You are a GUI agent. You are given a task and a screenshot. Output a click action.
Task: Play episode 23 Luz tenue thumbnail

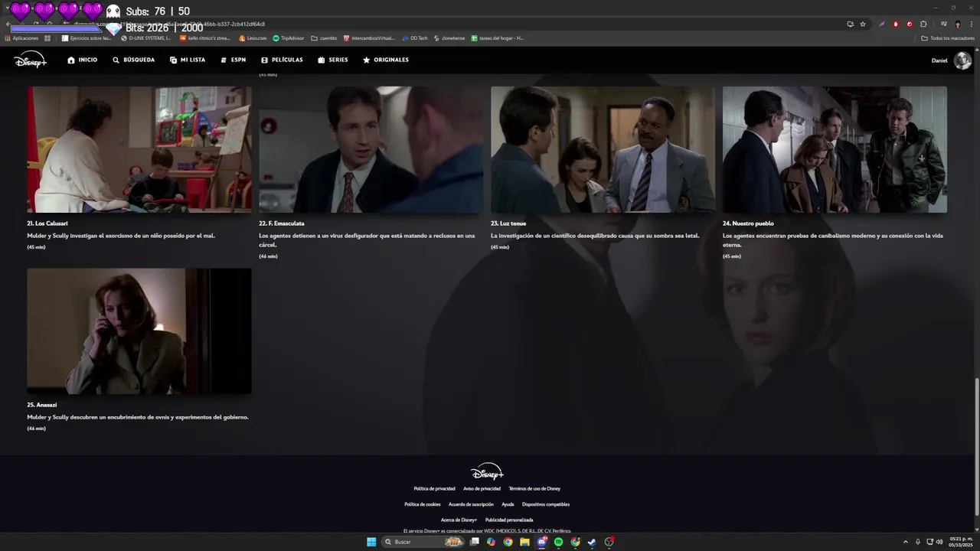click(603, 149)
